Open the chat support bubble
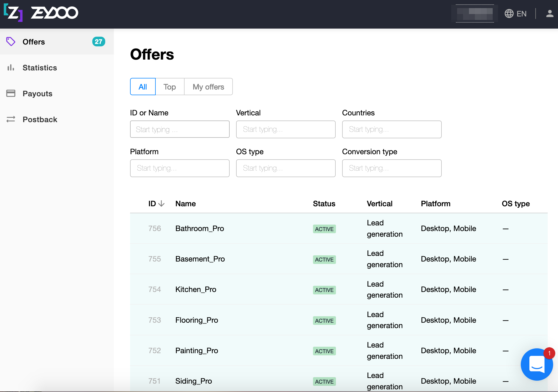 point(536,364)
